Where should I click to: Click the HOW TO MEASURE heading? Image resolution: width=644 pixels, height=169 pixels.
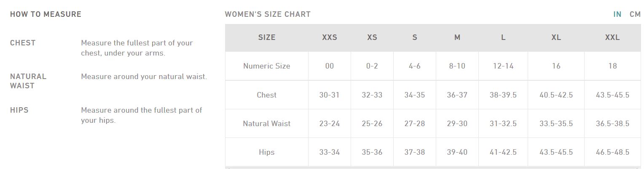(x=46, y=14)
